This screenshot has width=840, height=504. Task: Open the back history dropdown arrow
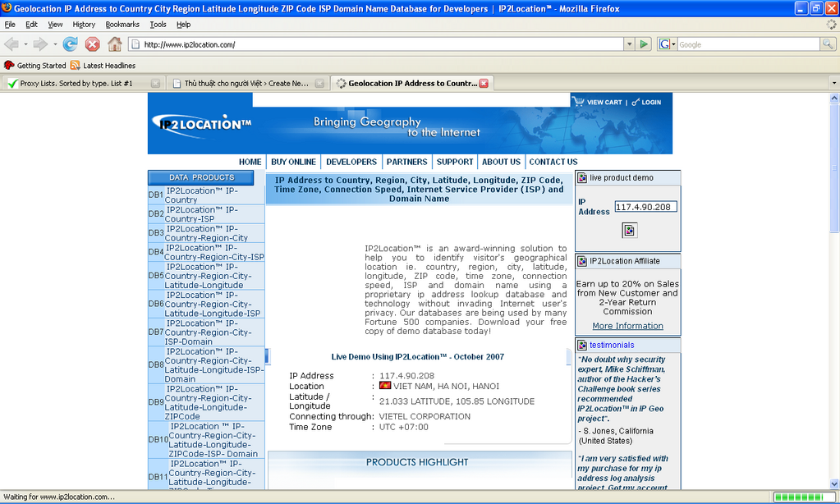click(25, 44)
